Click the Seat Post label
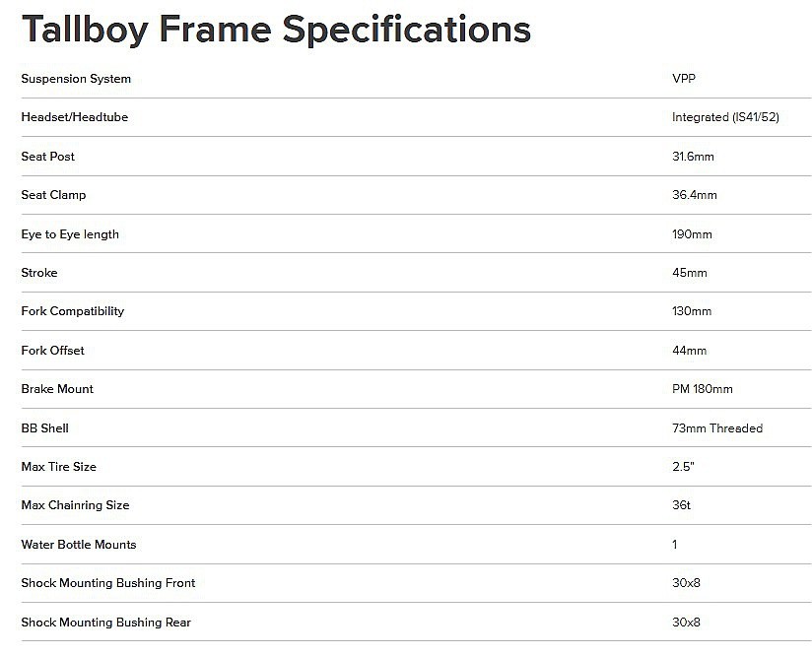Viewport: 812px width, 656px height. (x=48, y=157)
